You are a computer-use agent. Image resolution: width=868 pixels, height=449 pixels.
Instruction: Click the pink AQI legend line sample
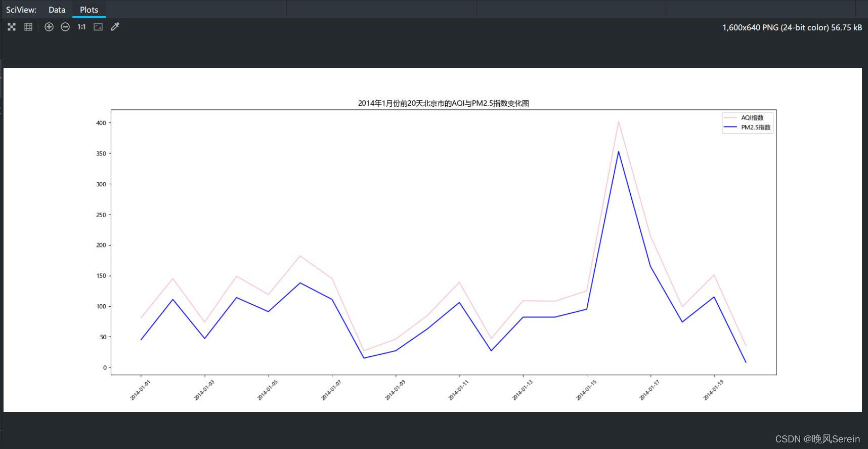pos(730,117)
